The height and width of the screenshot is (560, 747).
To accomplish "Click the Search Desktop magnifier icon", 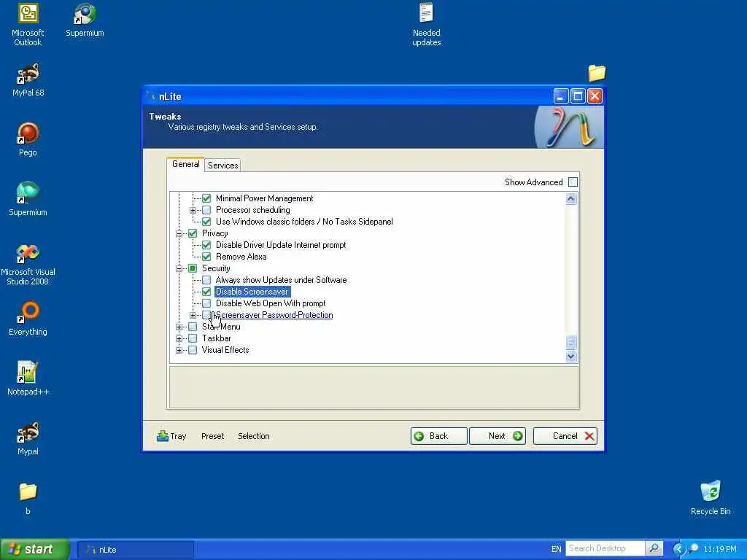I will pos(654,548).
